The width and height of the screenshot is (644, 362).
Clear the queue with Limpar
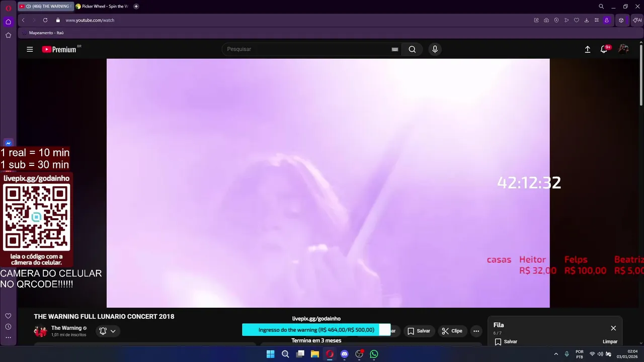pos(610,341)
